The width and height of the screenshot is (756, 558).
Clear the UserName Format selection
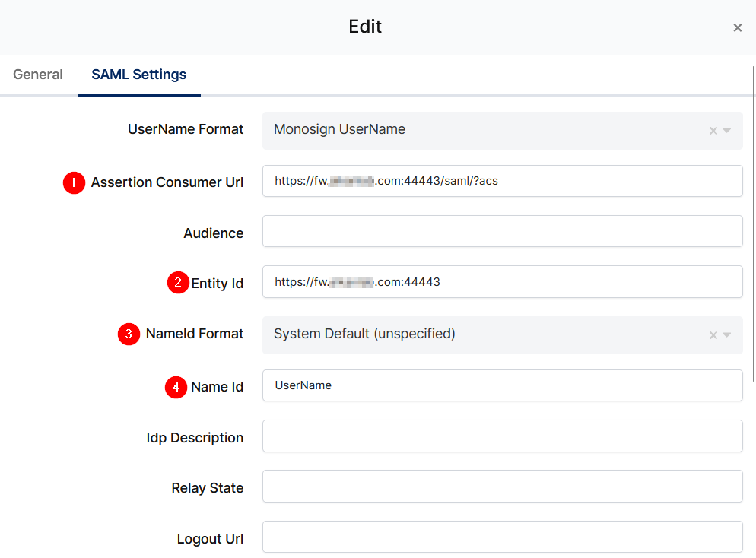713,131
